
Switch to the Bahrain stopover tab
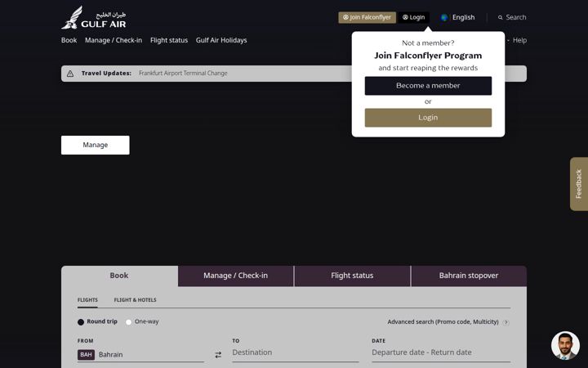(469, 276)
